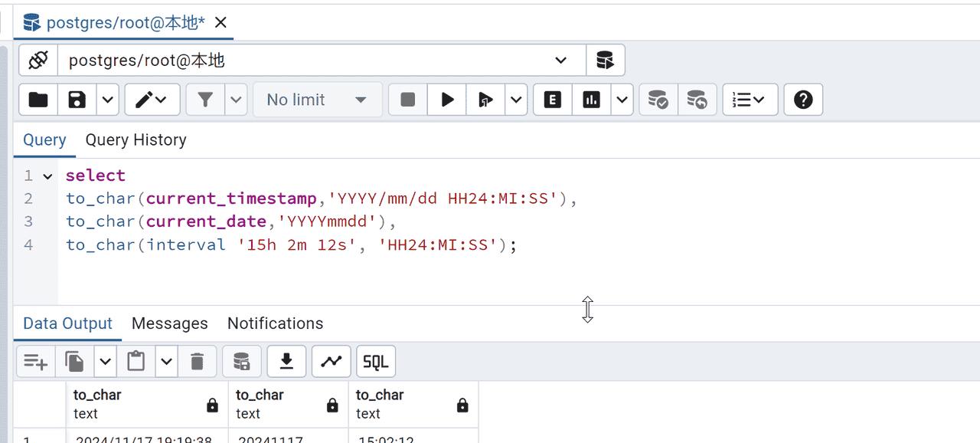Switch to the Notifications tab

tap(276, 323)
